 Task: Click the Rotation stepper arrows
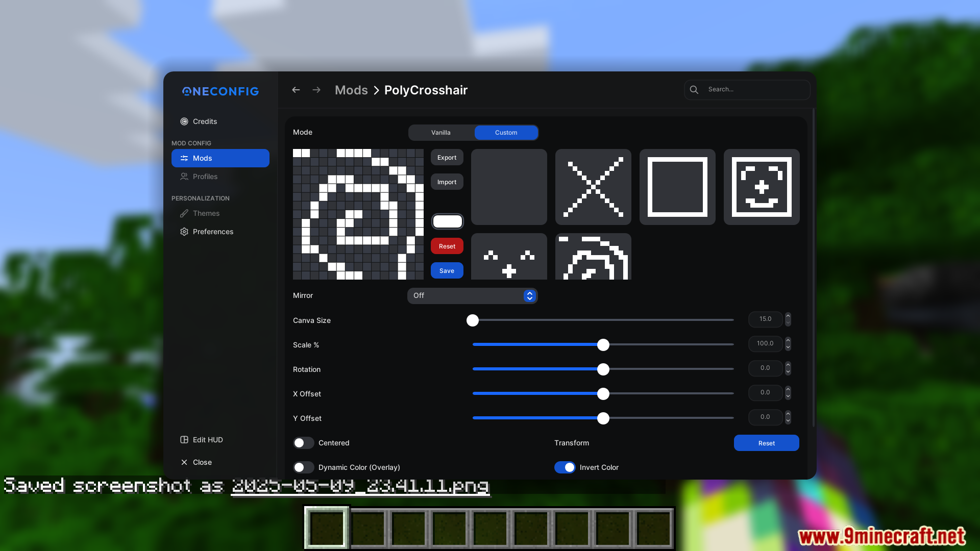pyautogui.click(x=788, y=368)
